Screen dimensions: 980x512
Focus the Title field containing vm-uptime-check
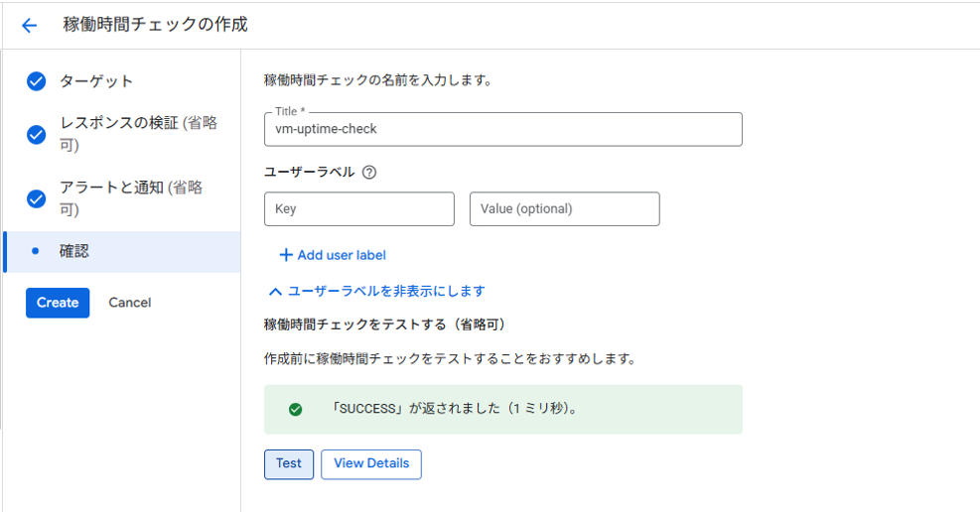503,129
